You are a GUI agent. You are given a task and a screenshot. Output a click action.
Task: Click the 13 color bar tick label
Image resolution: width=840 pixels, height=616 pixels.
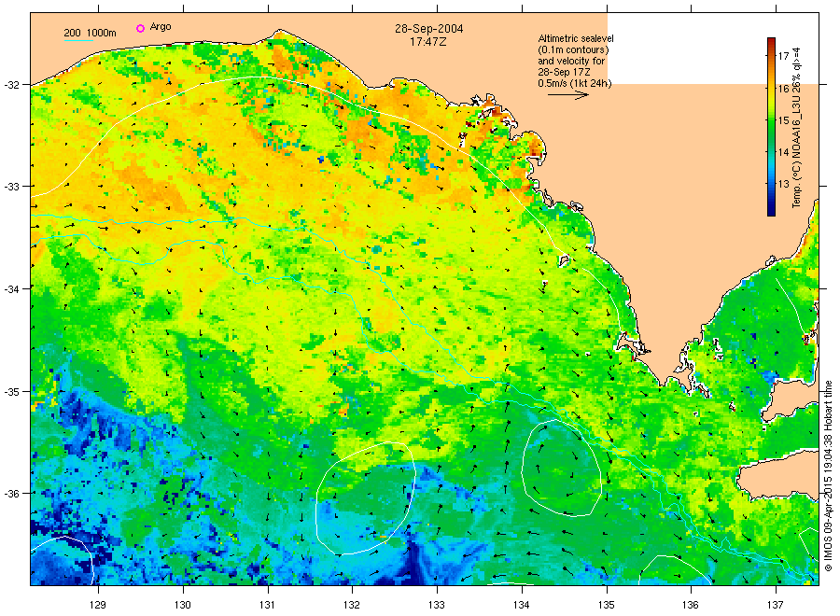[x=783, y=184]
